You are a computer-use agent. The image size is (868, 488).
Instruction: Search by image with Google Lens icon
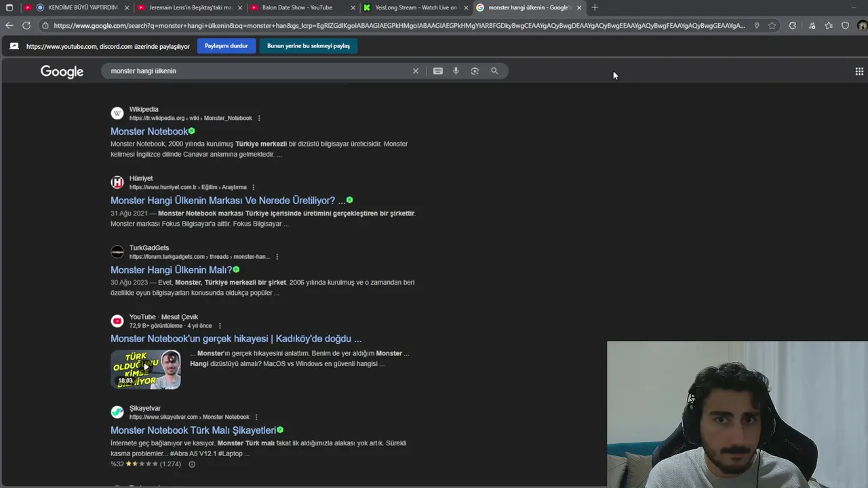(475, 71)
